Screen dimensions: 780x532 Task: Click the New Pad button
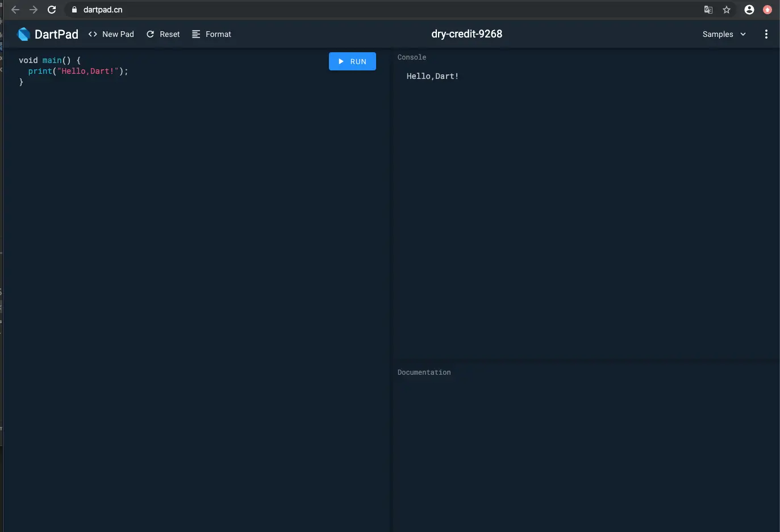[111, 34]
